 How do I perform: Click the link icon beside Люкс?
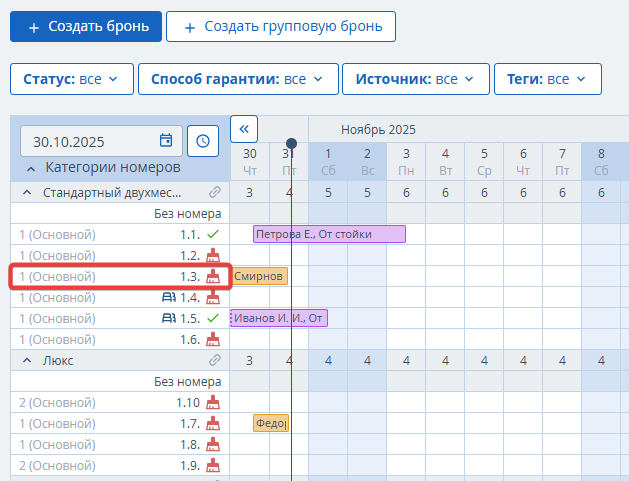pyautogui.click(x=214, y=360)
